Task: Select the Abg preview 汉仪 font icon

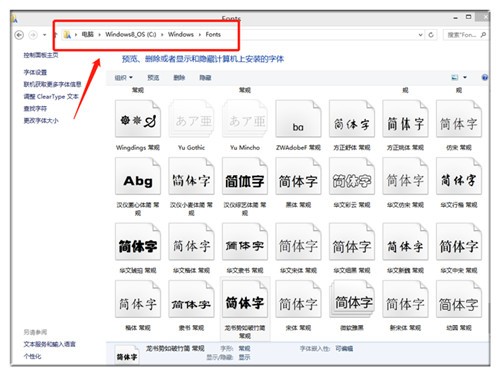Action: [x=138, y=176]
